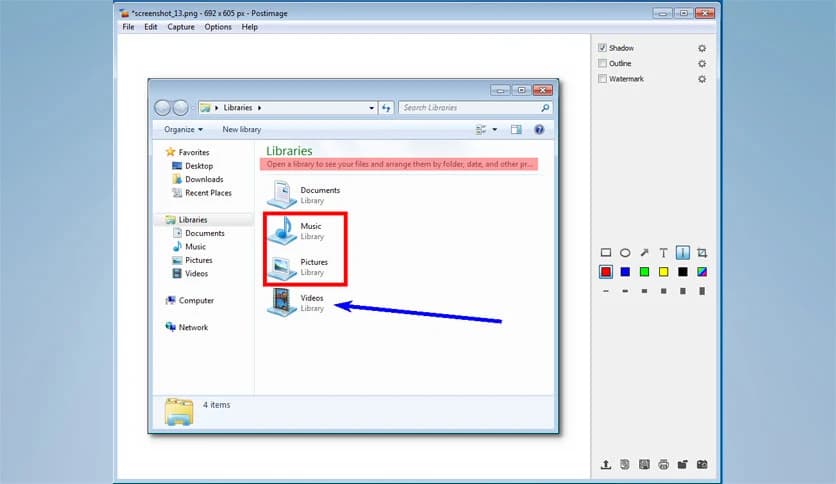
Task: Select the Crop tool
Action: pos(702,253)
